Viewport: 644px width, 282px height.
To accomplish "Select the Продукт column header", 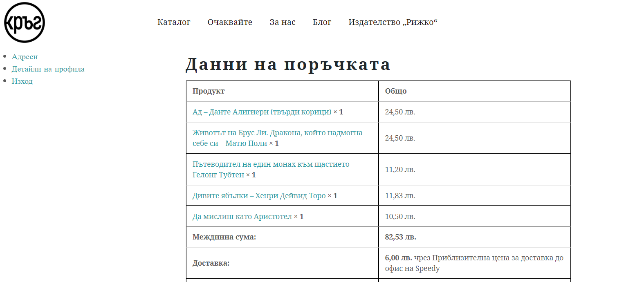I will tap(209, 91).
